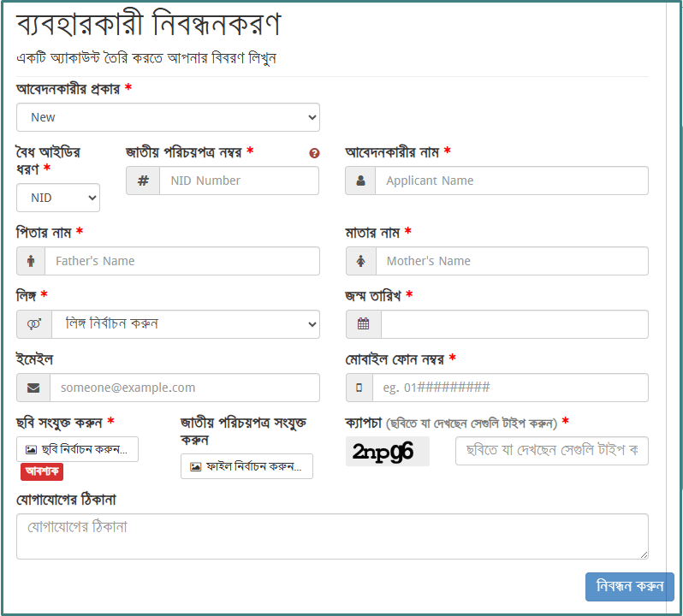Click the ছবি নির্বাচন করুন photo upload button
This screenshot has height=616, width=683.
[x=77, y=449]
